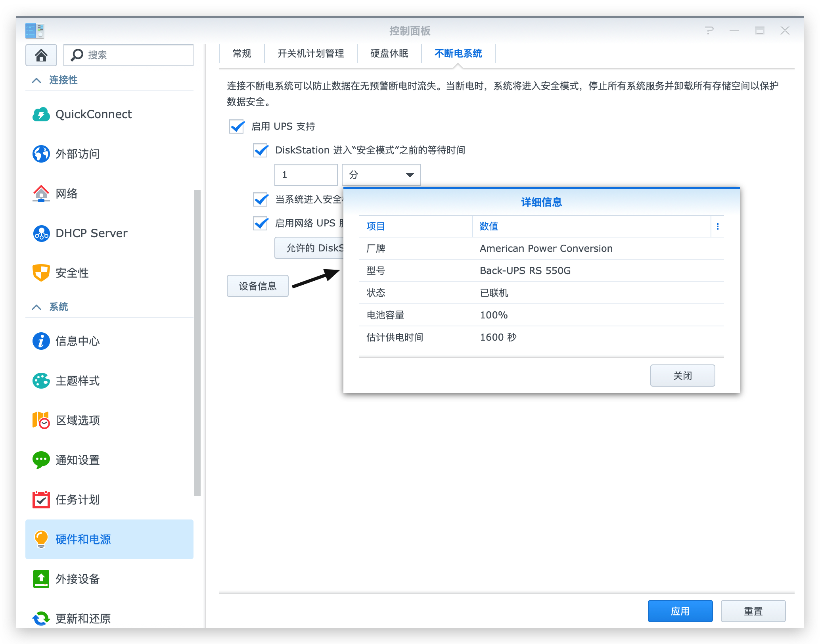Image resolution: width=820 pixels, height=644 pixels.
Task: Switch to 开关机计划管理 tab
Action: click(x=310, y=54)
